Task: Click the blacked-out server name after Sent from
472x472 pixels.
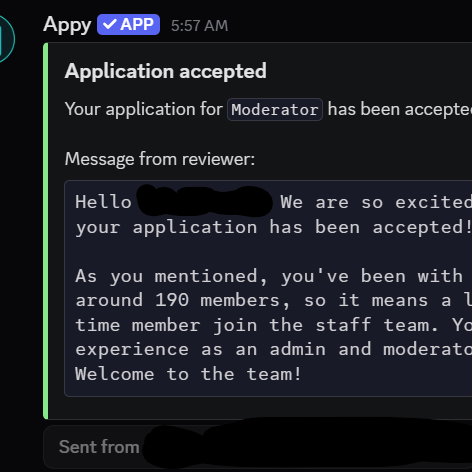Action: pos(307,445)
